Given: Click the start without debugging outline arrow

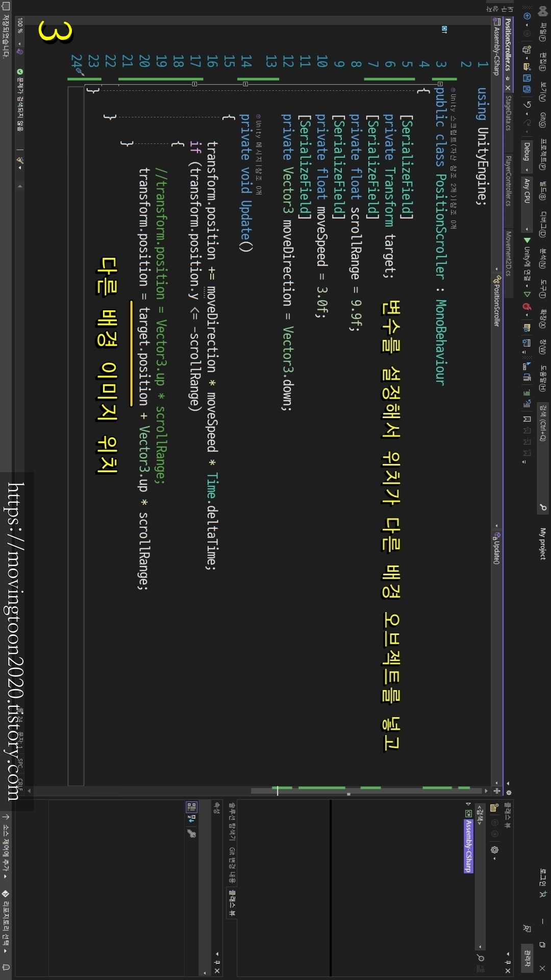Looking at the screenshot, I should (527, 294).
